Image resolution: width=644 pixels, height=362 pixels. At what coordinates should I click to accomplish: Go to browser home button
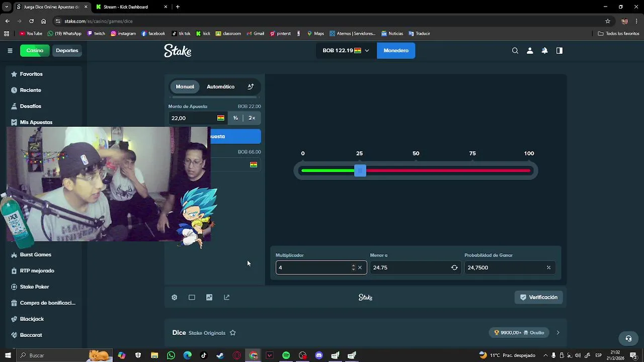[43, 21]
